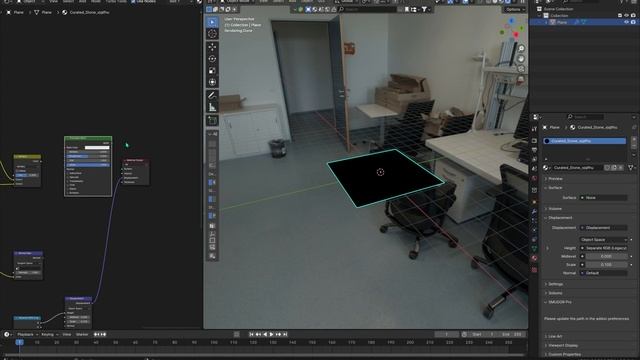Click the Physics properties tab icon
Image resolution: width=640 pixels, height=360 pixels.
(x=534, y=230)
